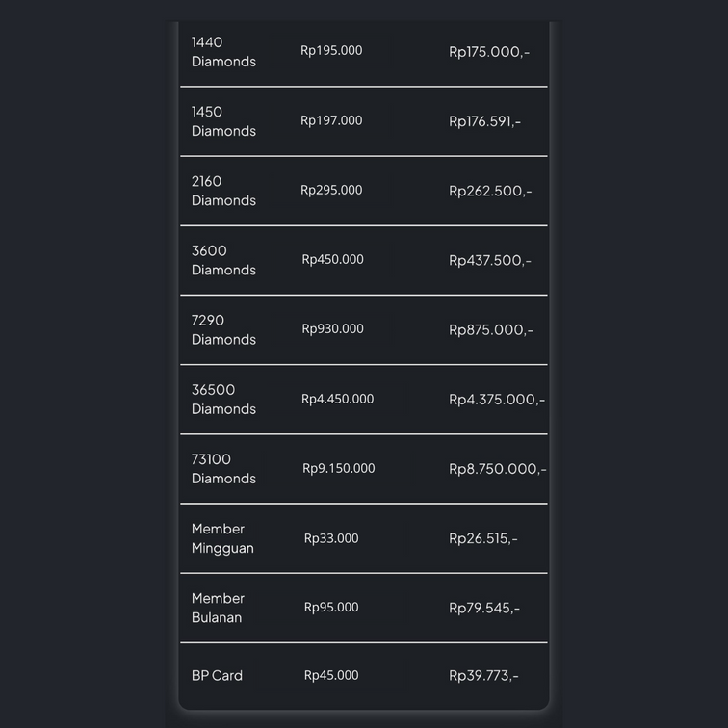Viewport: 728px width, 728px height.
Task: Click the 1440 Diamonds row label
Action: 223,52
